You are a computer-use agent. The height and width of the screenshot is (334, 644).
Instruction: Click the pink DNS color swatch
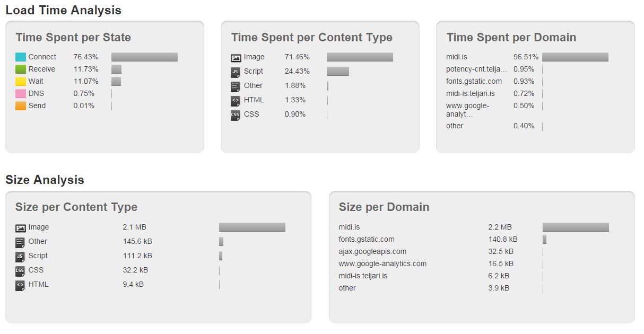tap(21, 94)
